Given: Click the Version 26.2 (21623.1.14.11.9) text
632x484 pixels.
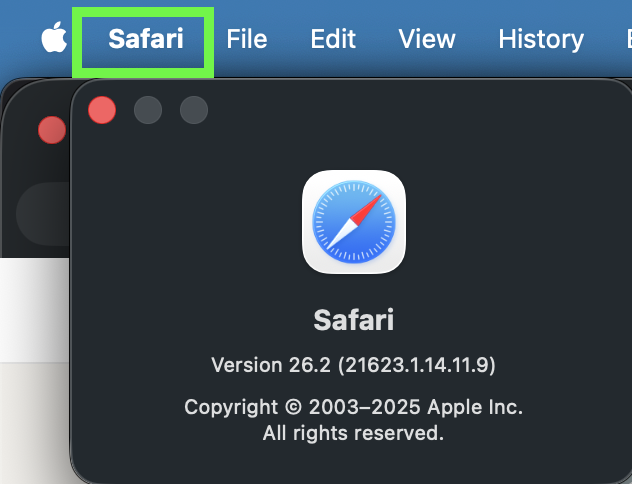Looking at the screenshot, I should click(x=353, y=365).
